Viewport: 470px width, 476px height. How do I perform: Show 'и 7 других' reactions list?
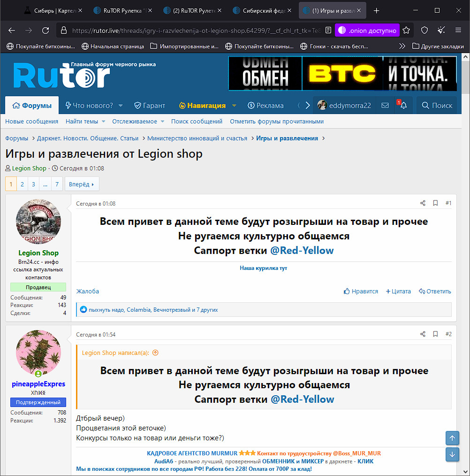205,310
